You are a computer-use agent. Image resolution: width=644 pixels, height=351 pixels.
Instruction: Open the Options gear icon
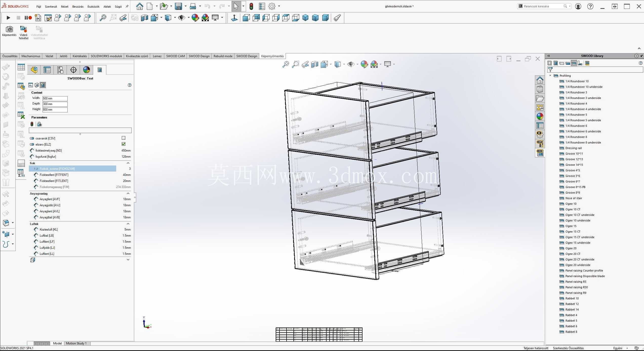click(x=272, y=6)
